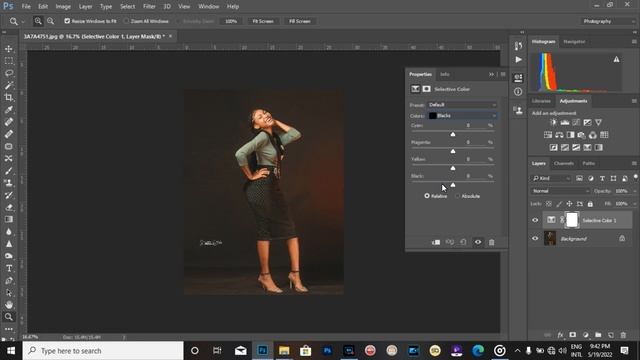Reset adjustment defaults in Properties panel

point(463,242)
